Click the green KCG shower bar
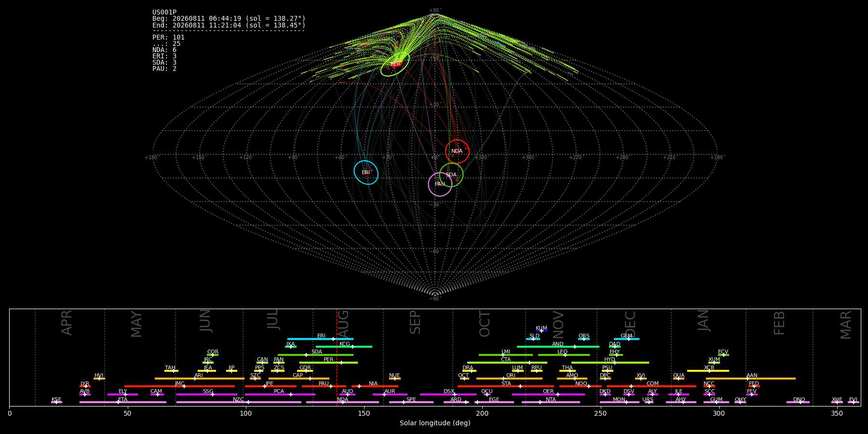The height and width of the screenshot is (434, 868). click(344, 347)
